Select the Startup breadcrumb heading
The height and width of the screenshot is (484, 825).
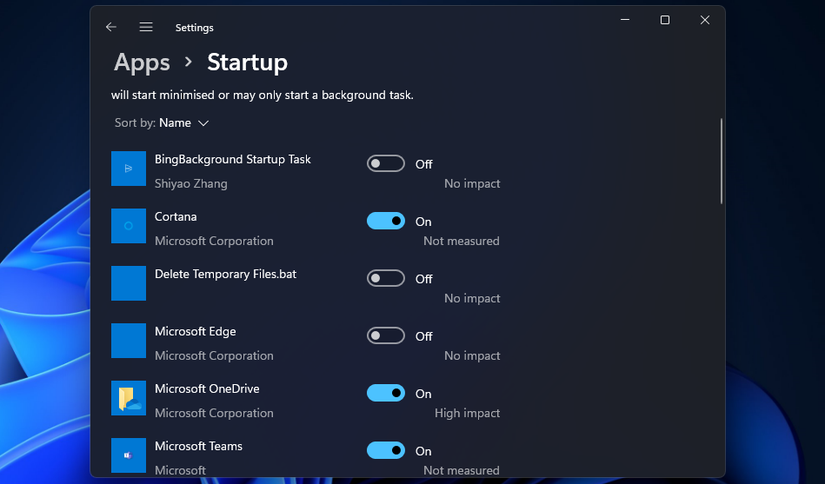point(247,62)
